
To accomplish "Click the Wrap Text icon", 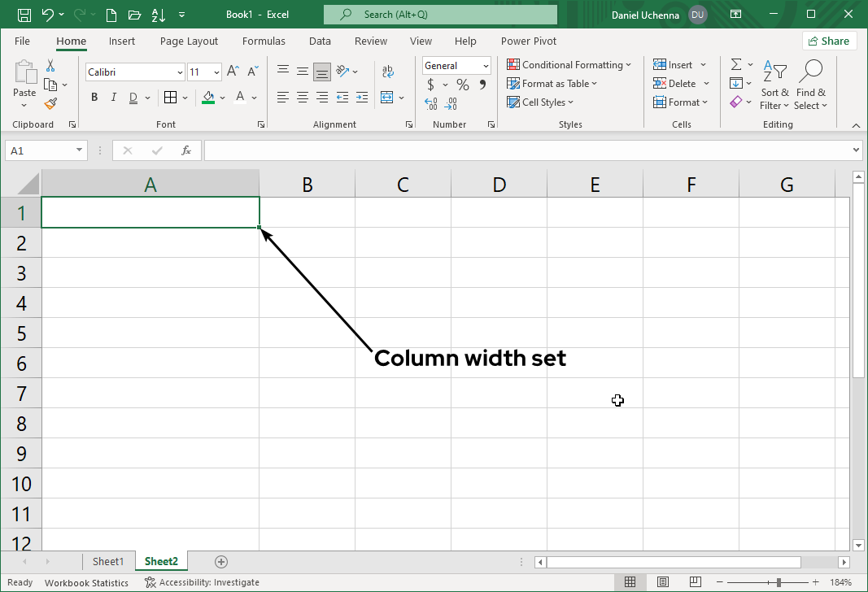I will pyautogui.click(x=387, y=71).
